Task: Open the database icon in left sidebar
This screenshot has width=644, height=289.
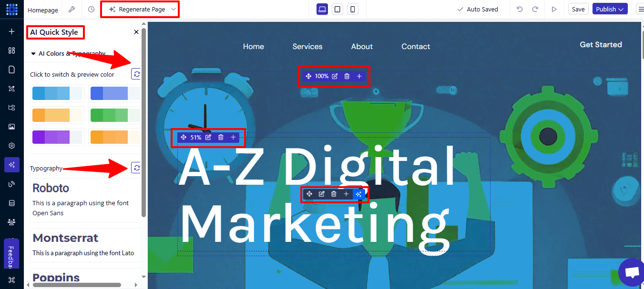Action: click(x=12, y=203)
